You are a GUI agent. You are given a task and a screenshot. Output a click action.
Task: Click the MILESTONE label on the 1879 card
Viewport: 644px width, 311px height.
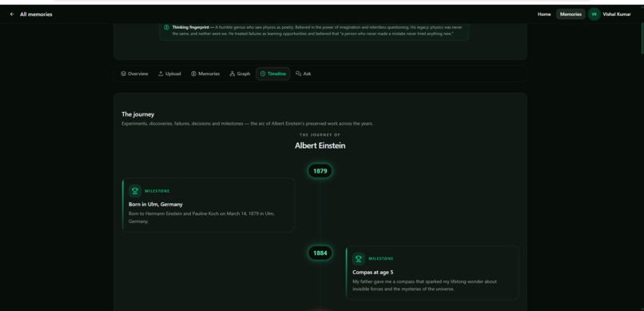tap(157, 191)
